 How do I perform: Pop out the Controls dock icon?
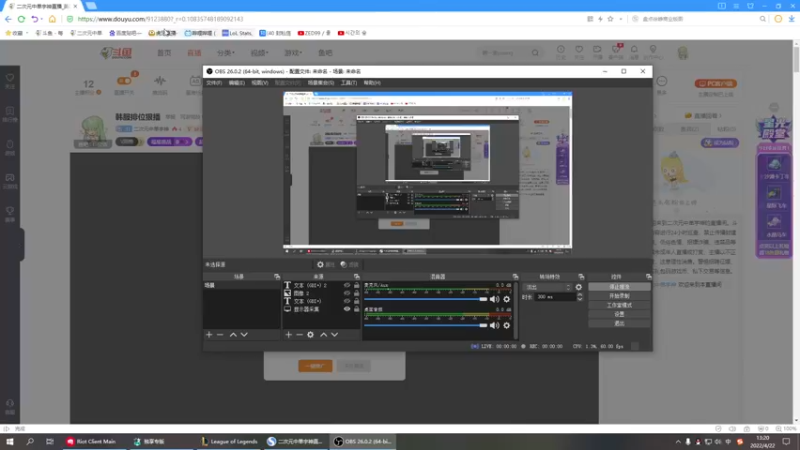click(648, 277)
